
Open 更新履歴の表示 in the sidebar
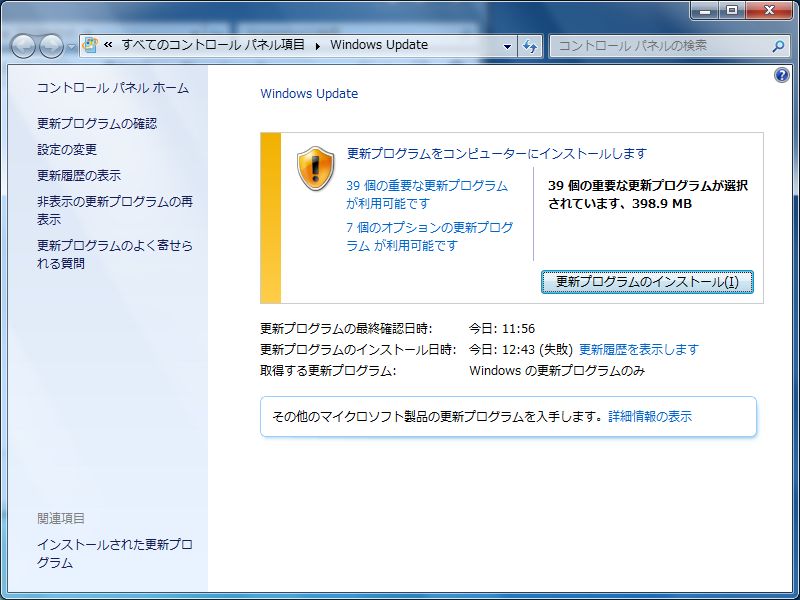pos(79,176)
